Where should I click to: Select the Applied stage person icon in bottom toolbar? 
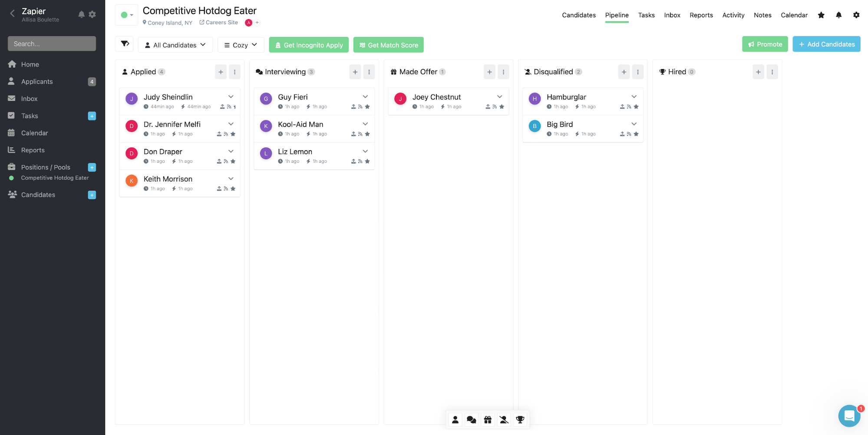[455, 420]
